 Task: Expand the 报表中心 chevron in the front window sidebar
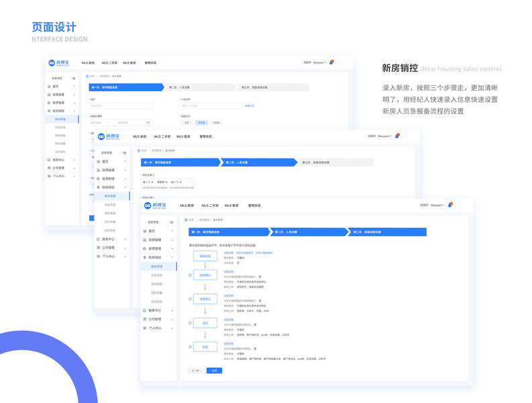pyautogui.click(x=172, y=310)
